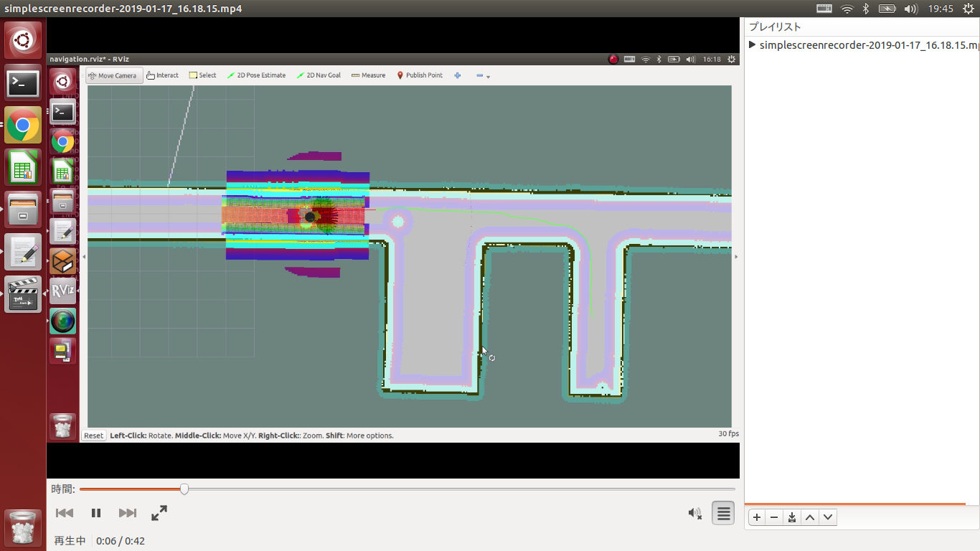Image resolution: width=980 pixels, height=551 pixels.
Task: Save the playlist to a file
Action: (792, 517)
